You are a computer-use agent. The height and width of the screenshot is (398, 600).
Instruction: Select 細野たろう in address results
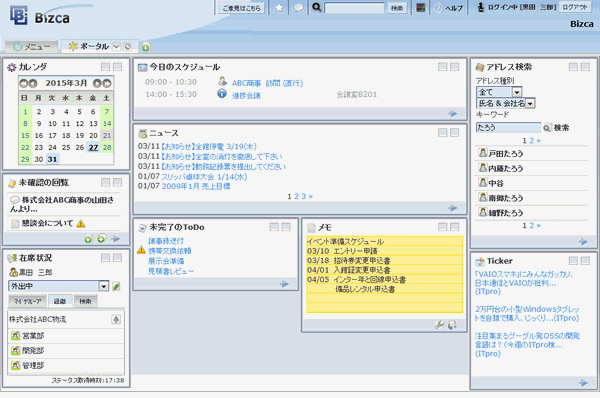click(x=505, y=213)
